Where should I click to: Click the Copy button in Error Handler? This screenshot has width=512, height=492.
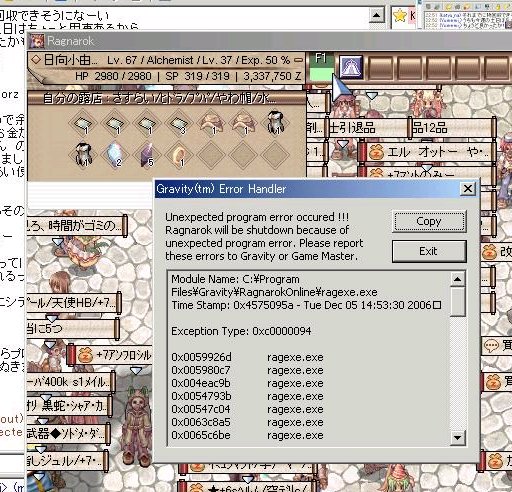tap(429, 222)
